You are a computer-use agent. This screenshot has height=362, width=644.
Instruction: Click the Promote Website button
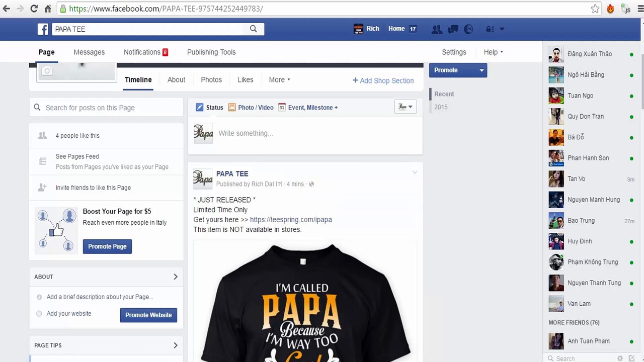tap(148, 315)
